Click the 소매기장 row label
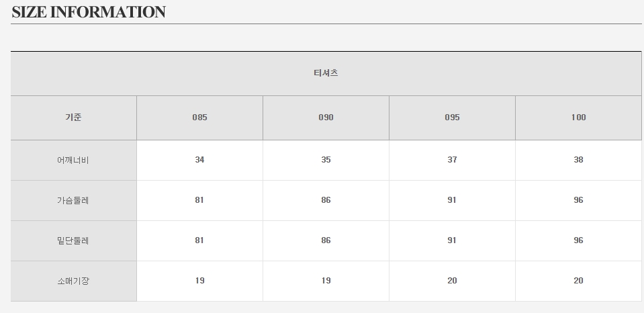 tap(73, 281)
